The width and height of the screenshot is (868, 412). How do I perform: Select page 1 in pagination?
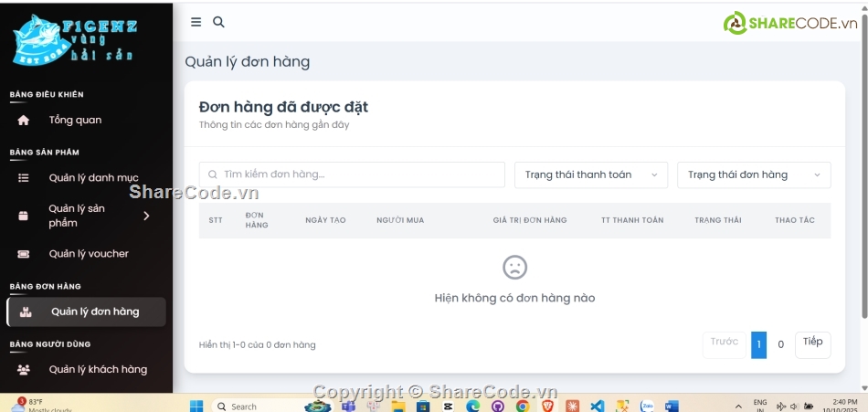758,344
